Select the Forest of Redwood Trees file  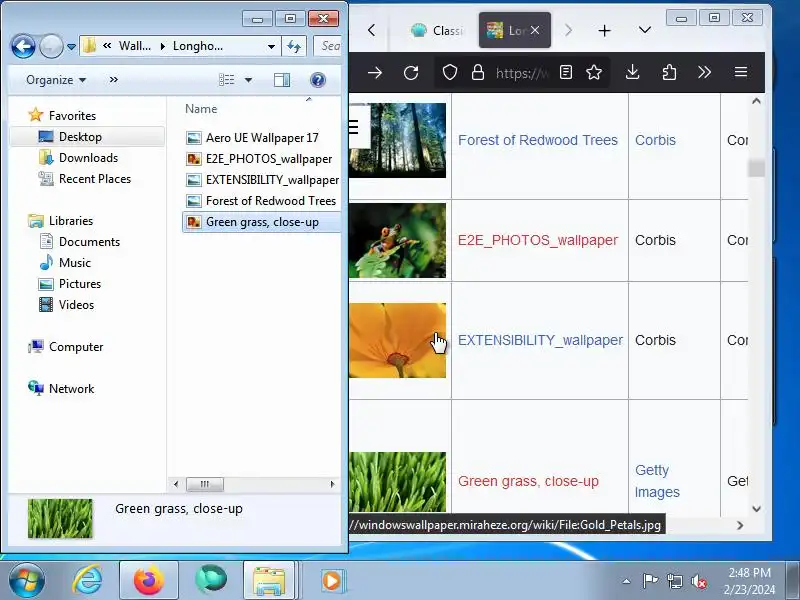(x=270, y=201)
